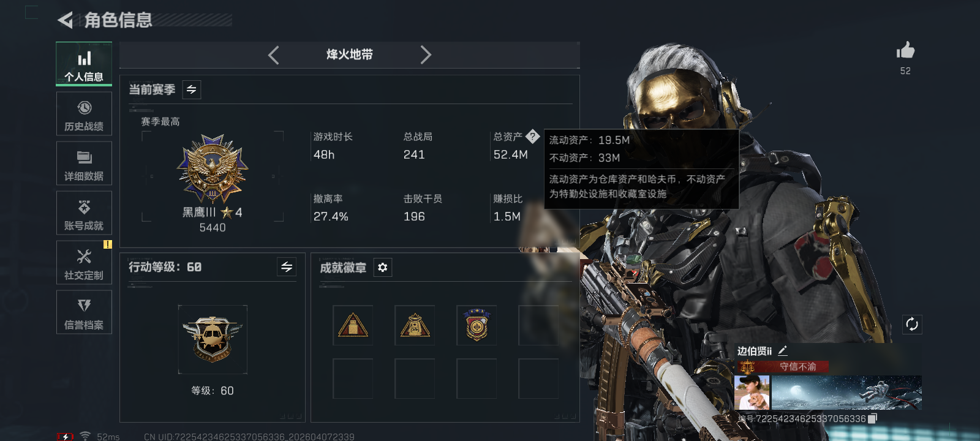The width and height of the screenshot is (980, 441).
Task: Open 成就徽章 gear settings
Action: point(383,268)
